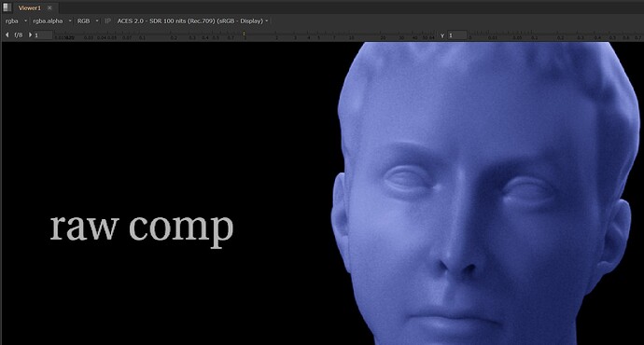Toggle the IP input process button

tap(107, 21)
